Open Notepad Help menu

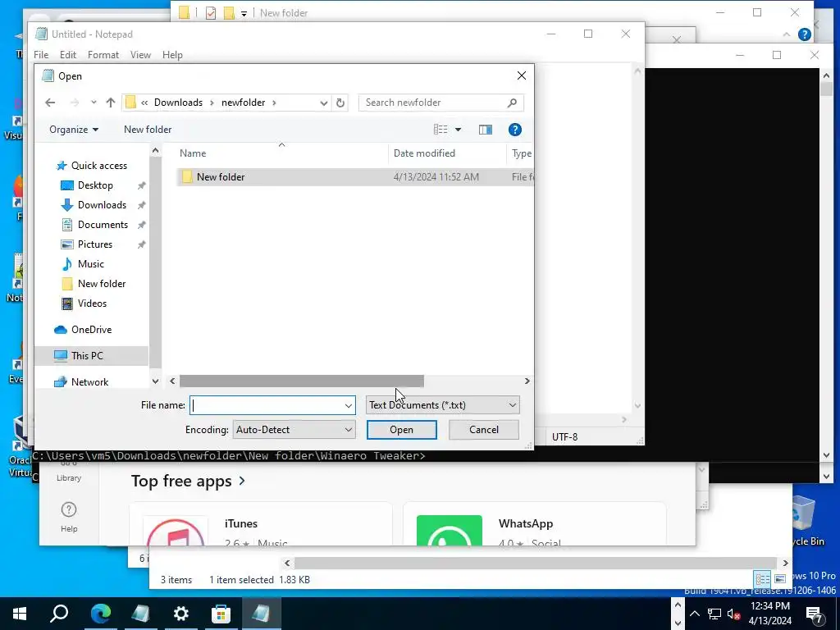pyautogui.click(x=172, y=55)
